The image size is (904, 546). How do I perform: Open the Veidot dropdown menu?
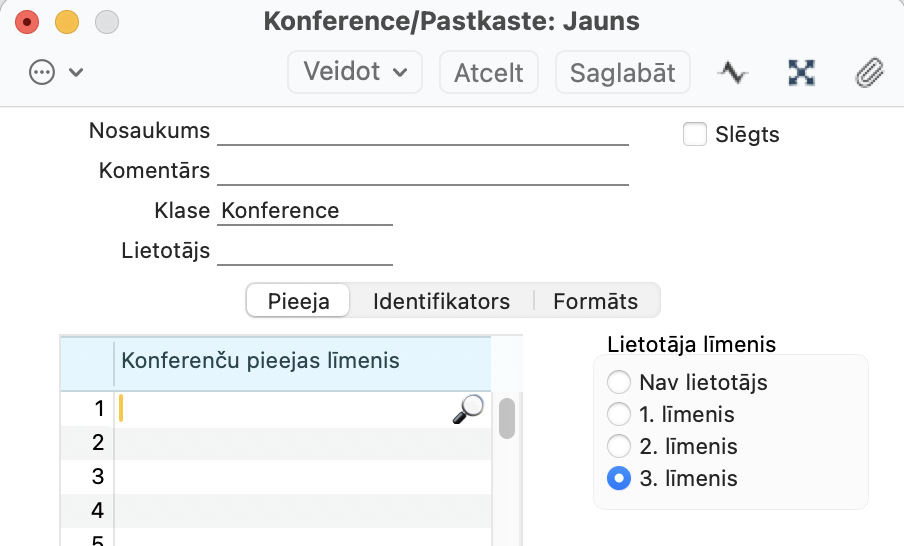pyautogui.click(x=355, y=72)
